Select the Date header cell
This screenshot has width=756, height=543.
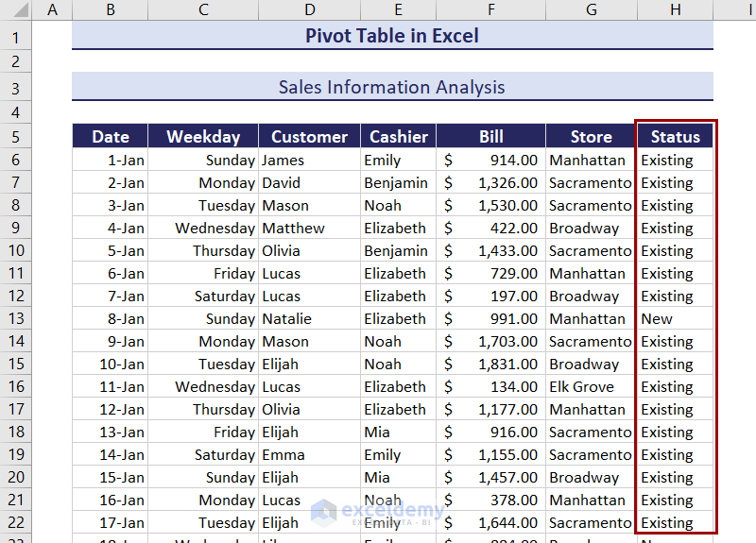coord(111,137)
